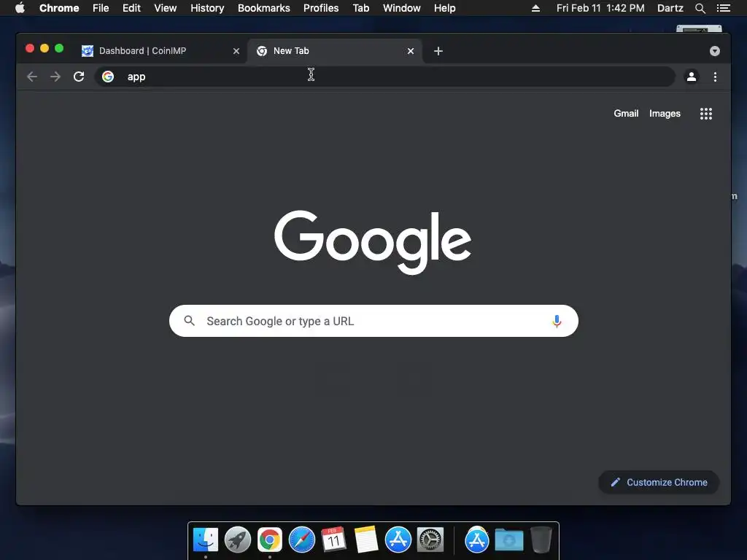This screenshot has height=560, width=747.
Task: Click the magnifier icon in the Google search box
Action: pyautogui.click(x=189, y=321)
